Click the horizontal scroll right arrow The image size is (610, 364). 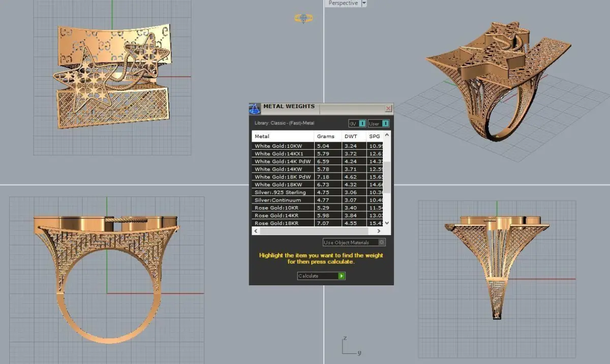click(380, 231)
